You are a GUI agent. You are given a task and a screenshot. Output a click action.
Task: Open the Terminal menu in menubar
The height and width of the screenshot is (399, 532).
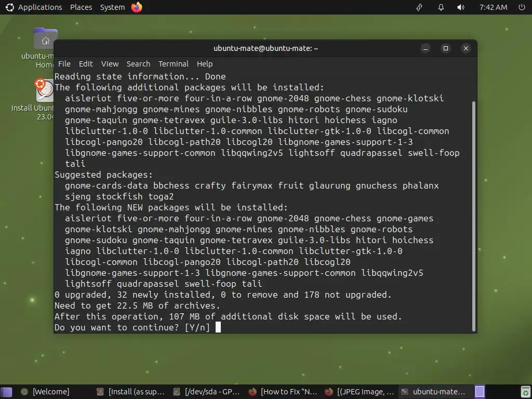click(x=174, y=64)
